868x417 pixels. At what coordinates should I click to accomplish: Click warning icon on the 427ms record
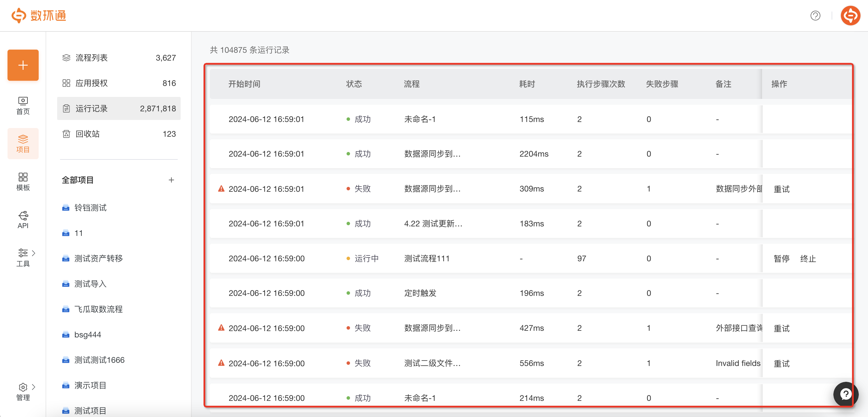click(x=221, y=328)
